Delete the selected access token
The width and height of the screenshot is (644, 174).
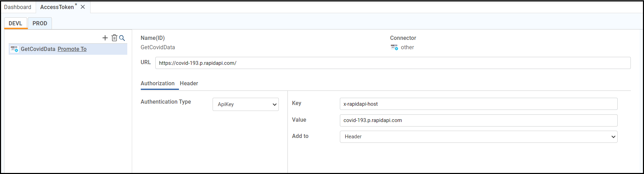[x=114, y=38]
